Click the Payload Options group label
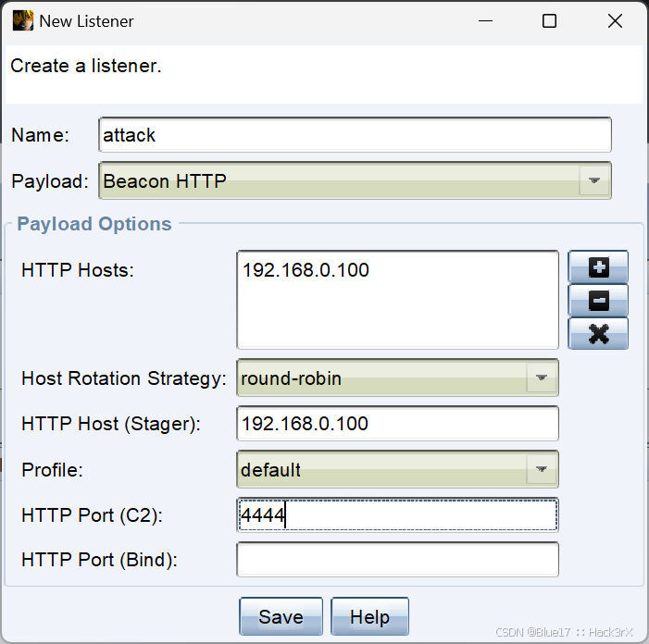This screenshot has width=649, height=644. click(94, 224)
